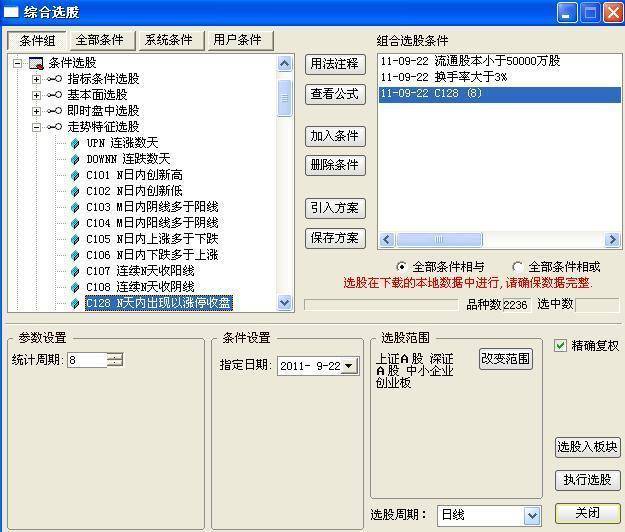Click the 用法注释 button
625x532 pixels.
click(x=335, y=64)
